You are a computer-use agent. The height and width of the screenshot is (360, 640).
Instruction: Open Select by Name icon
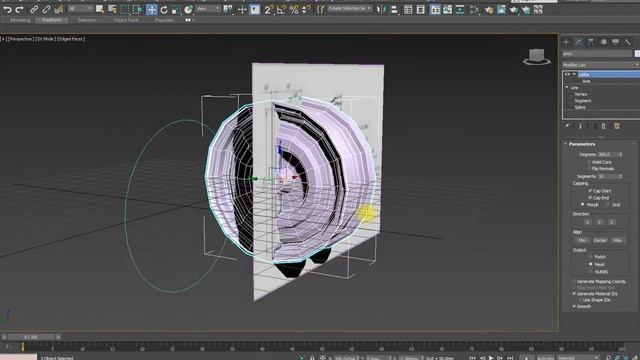(112, 9)
